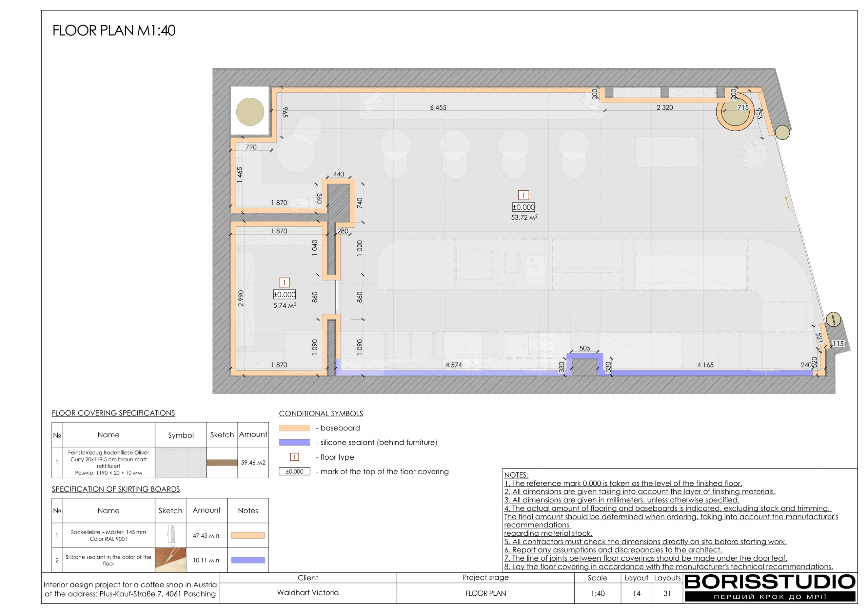This screenshot has width=868, height=614.
Task: Click the CONDITIONAL SYMBOLS heading
Action: [321, 414]
